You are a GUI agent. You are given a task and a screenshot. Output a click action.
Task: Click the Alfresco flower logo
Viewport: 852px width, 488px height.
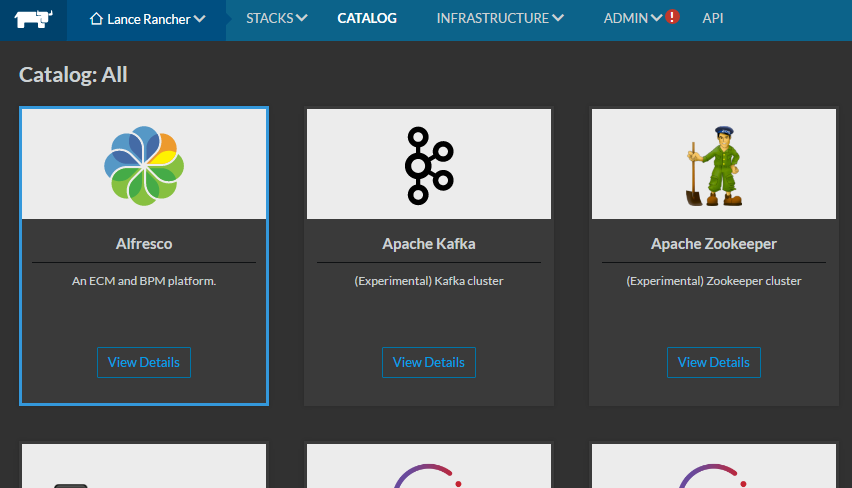[x=143, y=164]
